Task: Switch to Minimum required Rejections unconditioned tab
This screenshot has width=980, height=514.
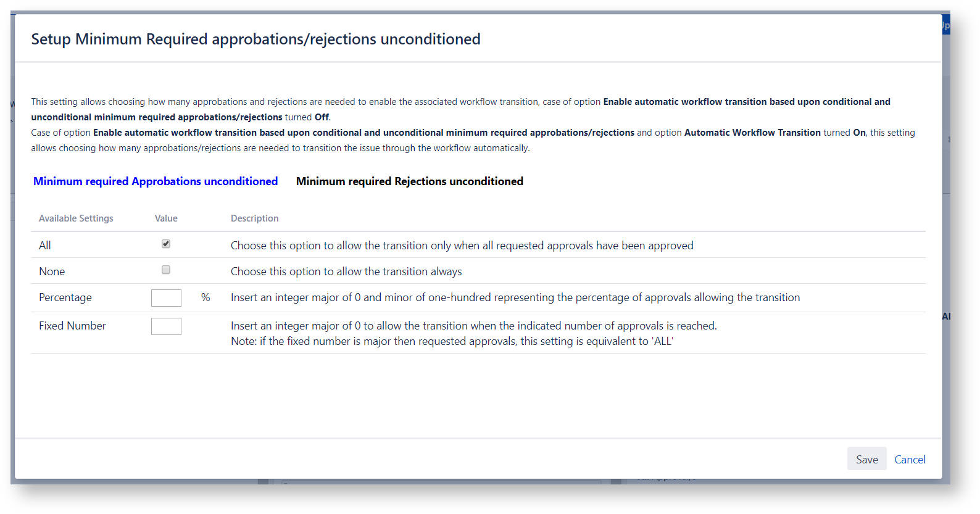Action: pyautogui.click(x=409, y=181)
